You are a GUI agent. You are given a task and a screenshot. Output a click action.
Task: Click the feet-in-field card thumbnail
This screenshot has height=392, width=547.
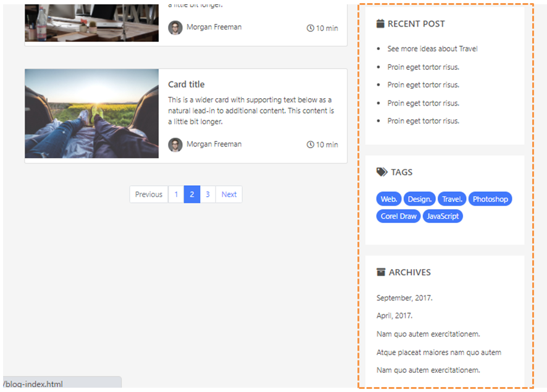coord(92,114)
